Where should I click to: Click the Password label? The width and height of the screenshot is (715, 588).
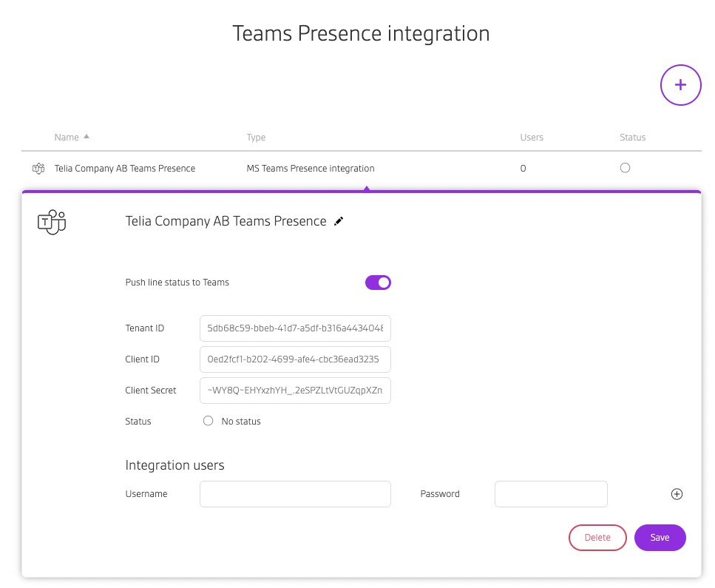click(x=440, y=494)
